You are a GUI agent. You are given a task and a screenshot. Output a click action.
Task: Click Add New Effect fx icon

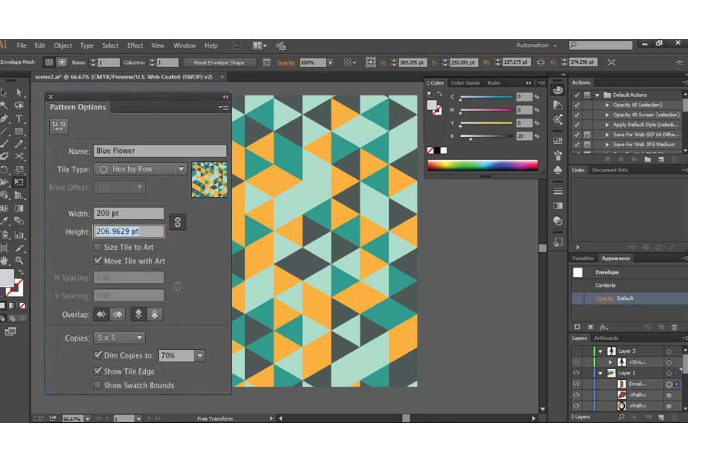(x=604, y=327)
